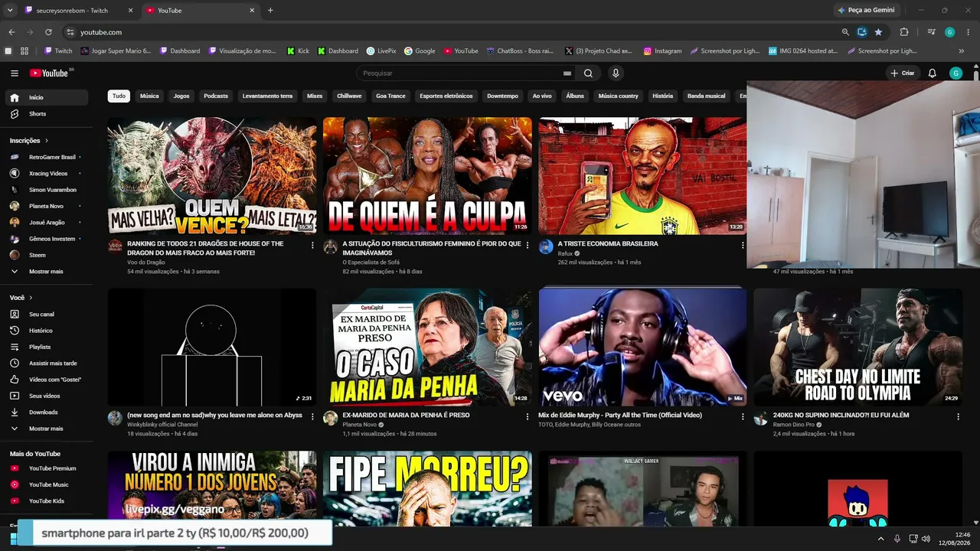Screen dimensions: 980x551
Task: Click the magnifier search button on YouTube
Action: tap(588, 73)
